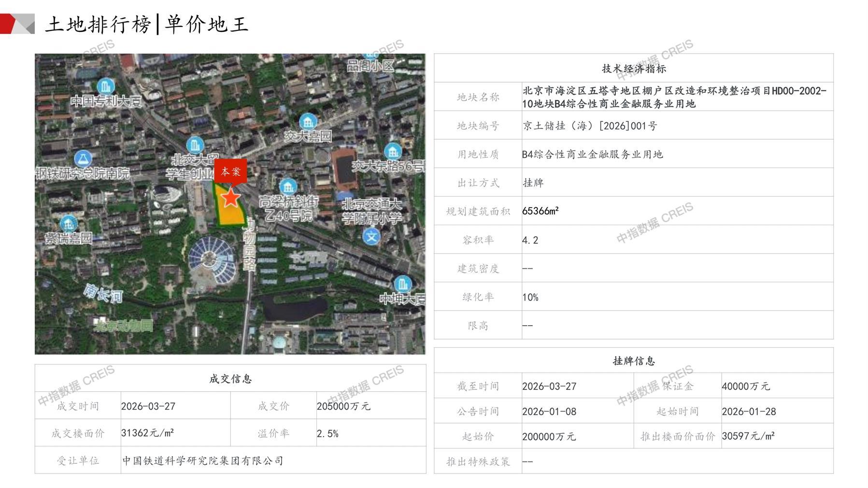Click the plot number 京土储挂（海）[2026]001号
Viewport: 868px width, 488px height.
(589, 126)
